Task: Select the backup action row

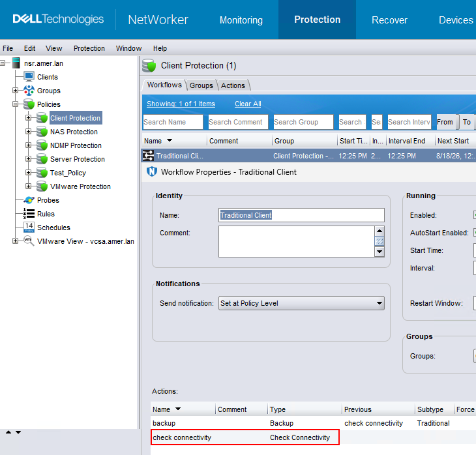Action: 313,423
